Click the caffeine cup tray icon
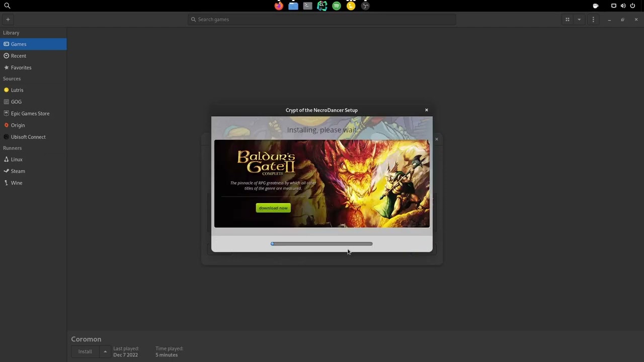 (596, 6)
